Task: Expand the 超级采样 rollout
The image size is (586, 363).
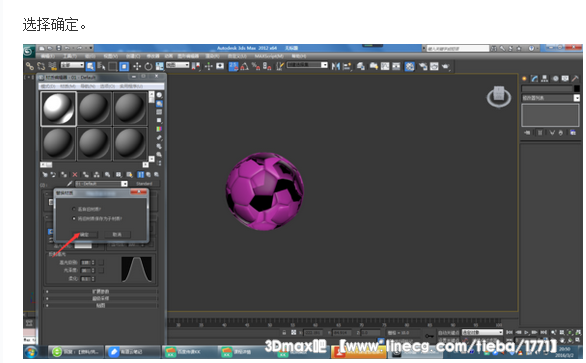Action: click(x=101, y=298)
